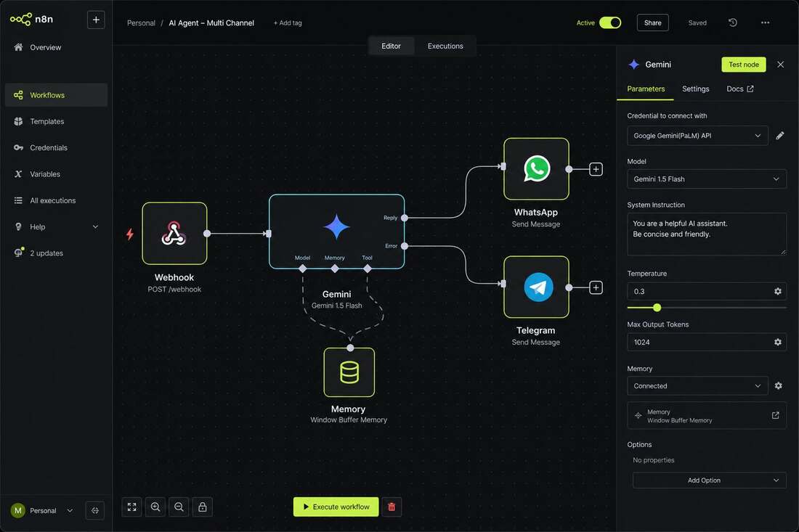
Task: Rename the AI Agent – Multi Channel title
Action: tap(211, 23)
